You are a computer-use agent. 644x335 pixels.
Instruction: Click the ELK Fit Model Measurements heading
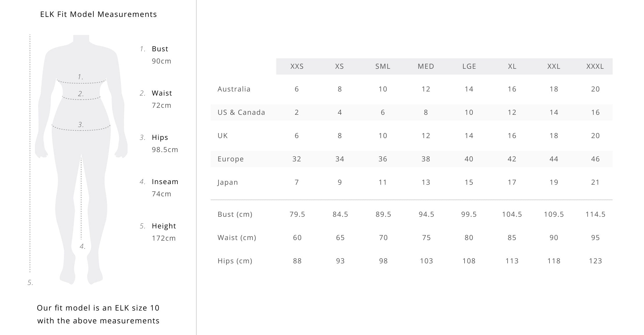tap(98, 14)
